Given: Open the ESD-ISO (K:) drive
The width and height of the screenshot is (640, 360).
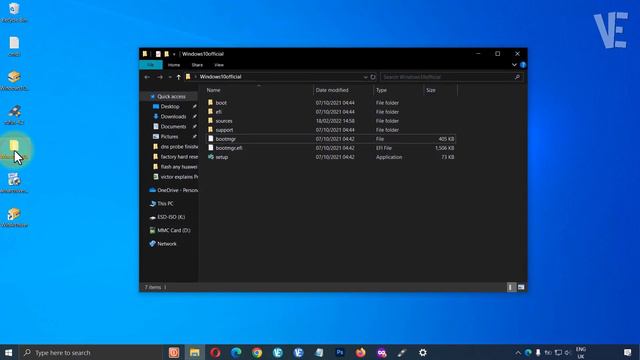Looking at the screenshot, I should click(171, 217).
